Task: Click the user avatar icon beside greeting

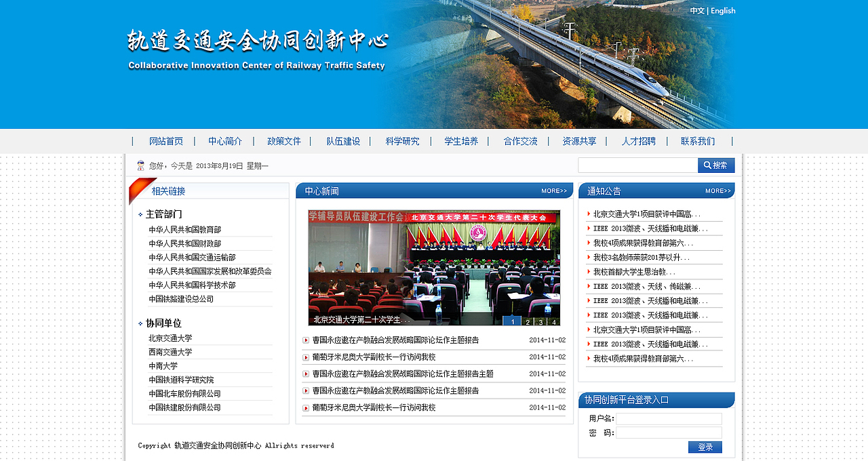Action: pos(141,165)
